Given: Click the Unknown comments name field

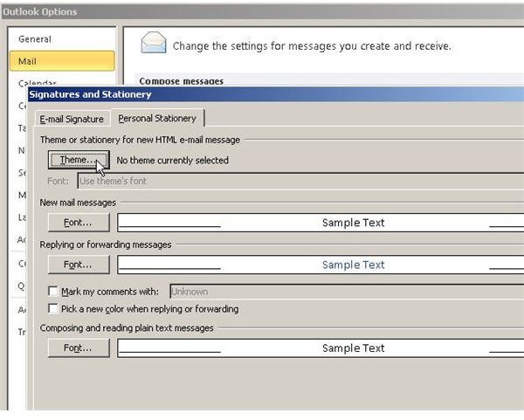Looking at the screenshot, I should 347,292.
